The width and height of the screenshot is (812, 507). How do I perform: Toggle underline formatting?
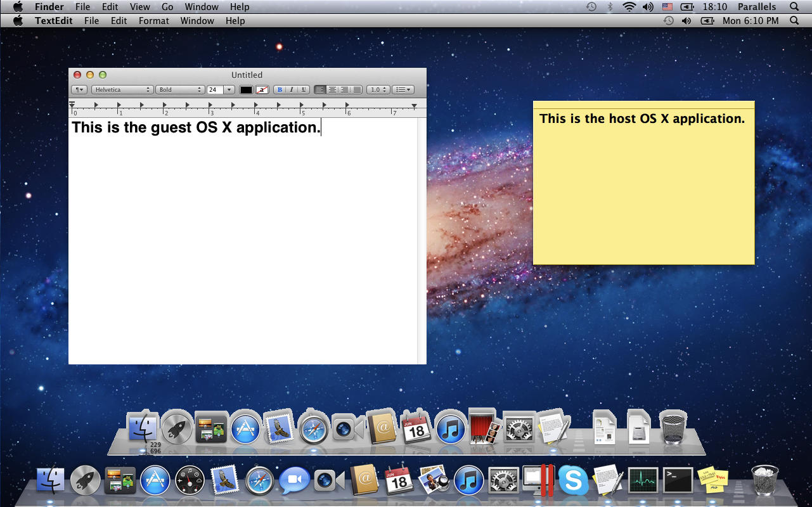click(304, 89)
